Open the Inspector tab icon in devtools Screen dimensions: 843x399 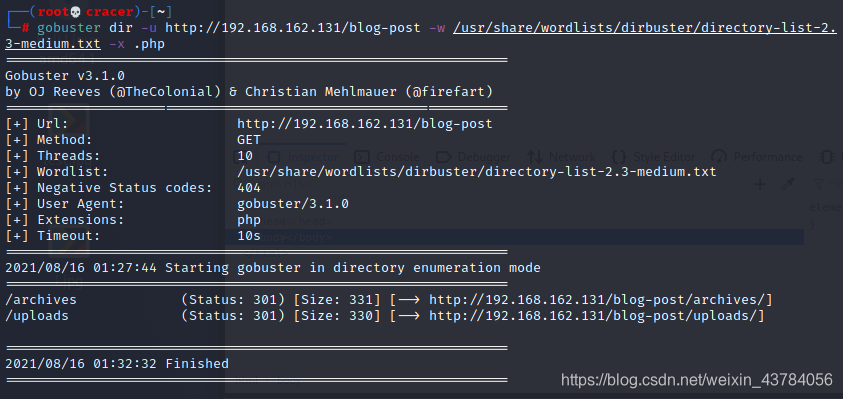click(274, 157)
